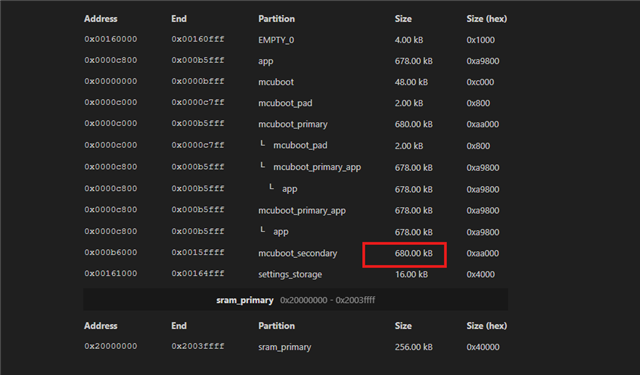Select the mcuboot_primary partition name

293,124
